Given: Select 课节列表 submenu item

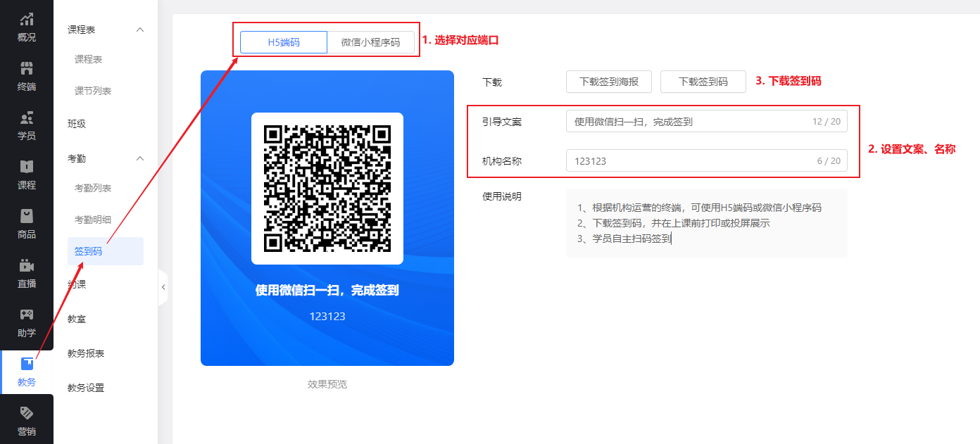Looking at the screenshot, I should click(x=93, y=91).
